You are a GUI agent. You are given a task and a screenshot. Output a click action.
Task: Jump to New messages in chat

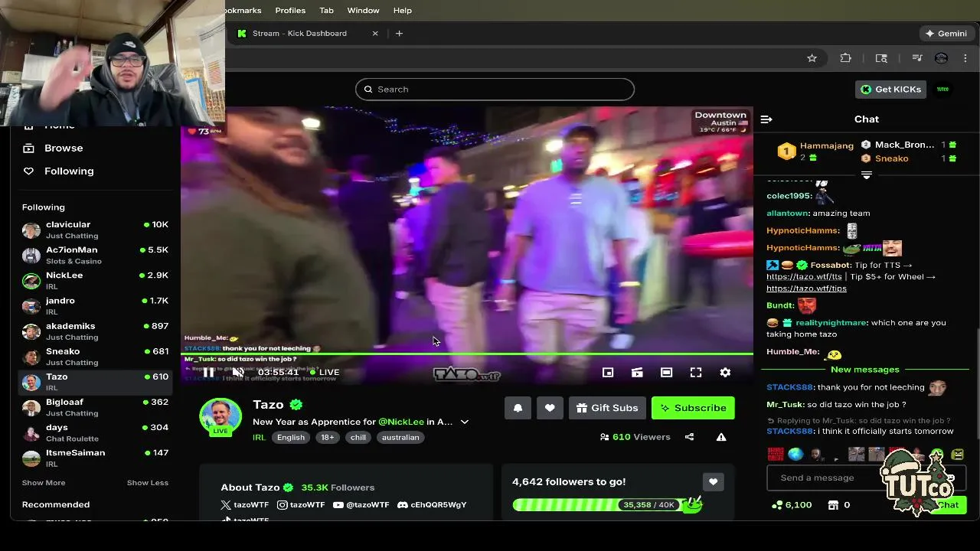865,370
